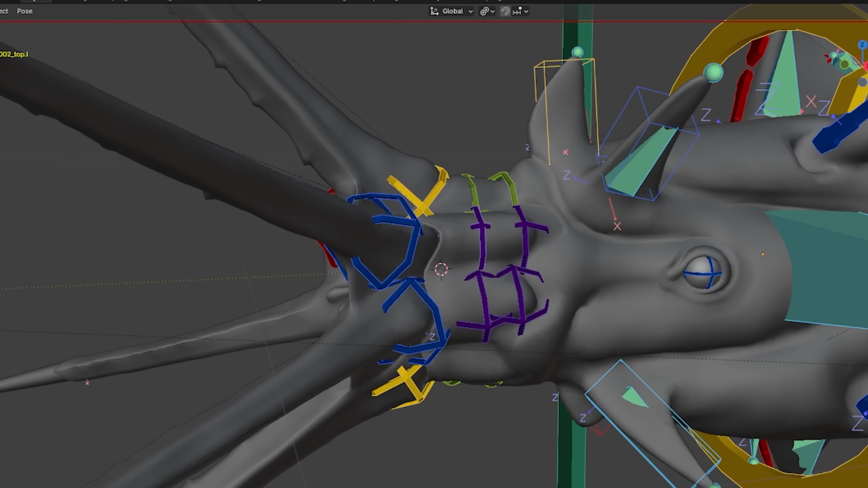868x488 pixels.
Task: Toggle the snap magnet button
Action: click(505, 12)
